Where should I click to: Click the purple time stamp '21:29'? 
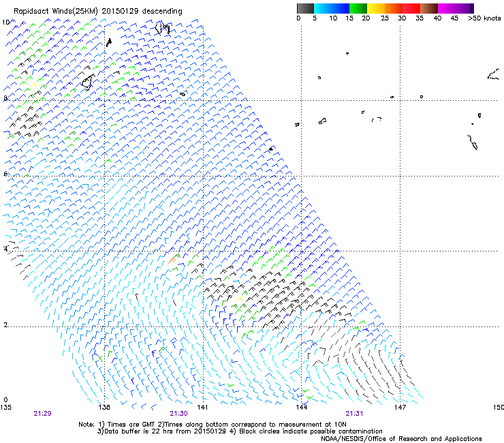point(42,414)
